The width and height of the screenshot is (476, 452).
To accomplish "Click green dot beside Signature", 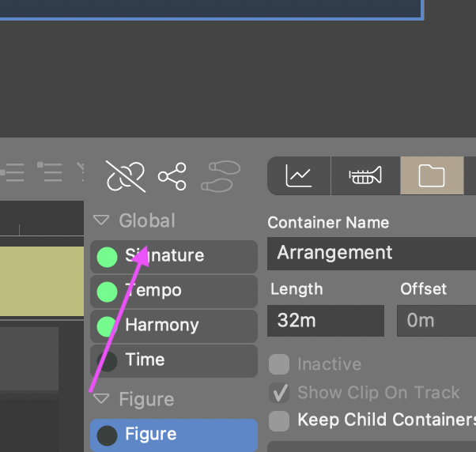I will click(107, 256).
